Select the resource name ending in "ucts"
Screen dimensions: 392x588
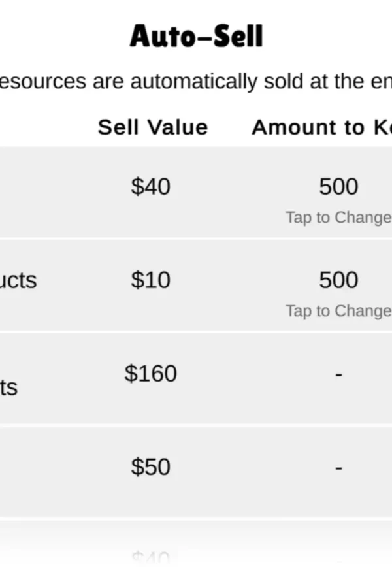point(18,280)
